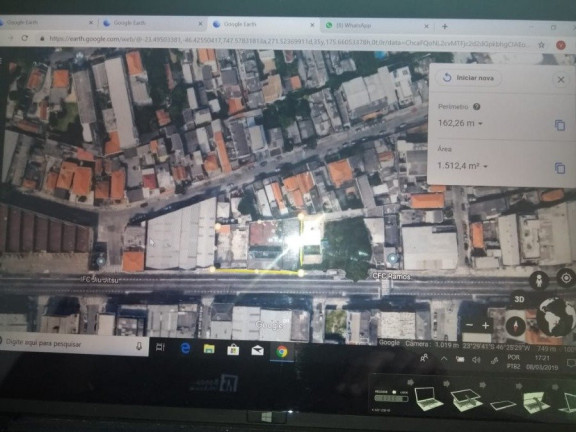Viewport: 576px width, 432px height.
Task: Open Microsoft Store from taskbar
Action: point(233,349)
